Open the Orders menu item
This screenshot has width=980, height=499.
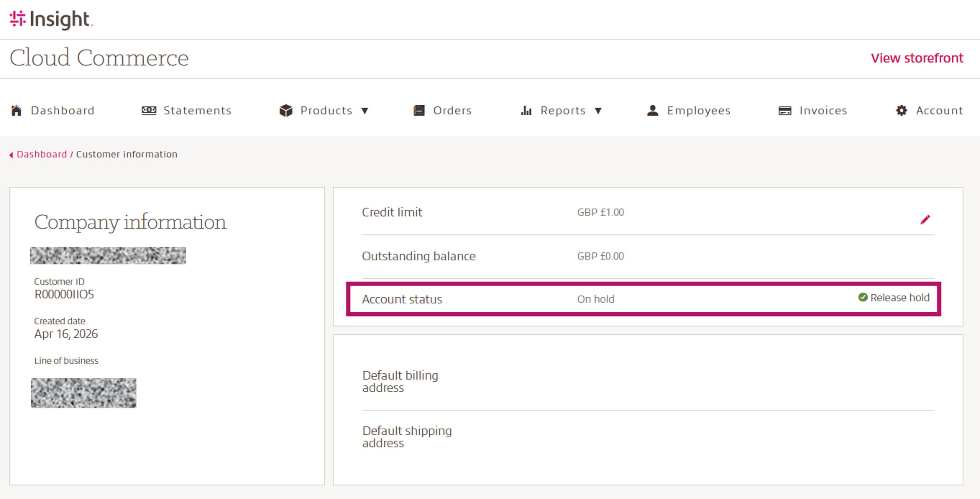point(452,110)
